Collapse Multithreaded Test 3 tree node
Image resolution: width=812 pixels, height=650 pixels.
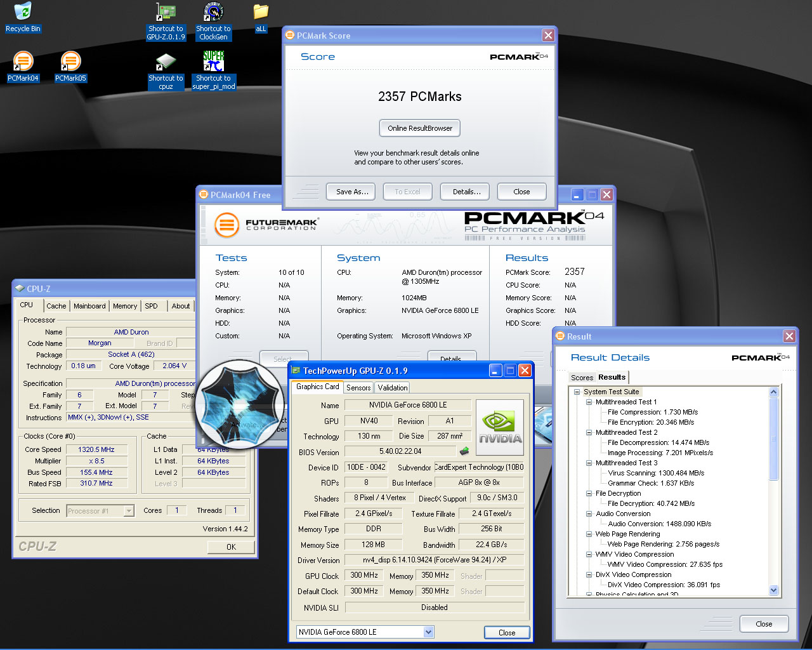coord(589,463)
